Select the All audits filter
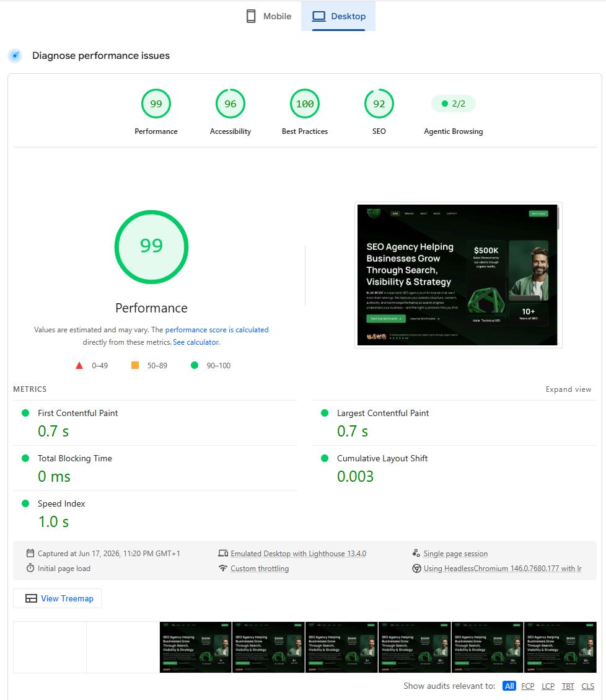This screenshot has width=606, height=700. pos(509,686)
